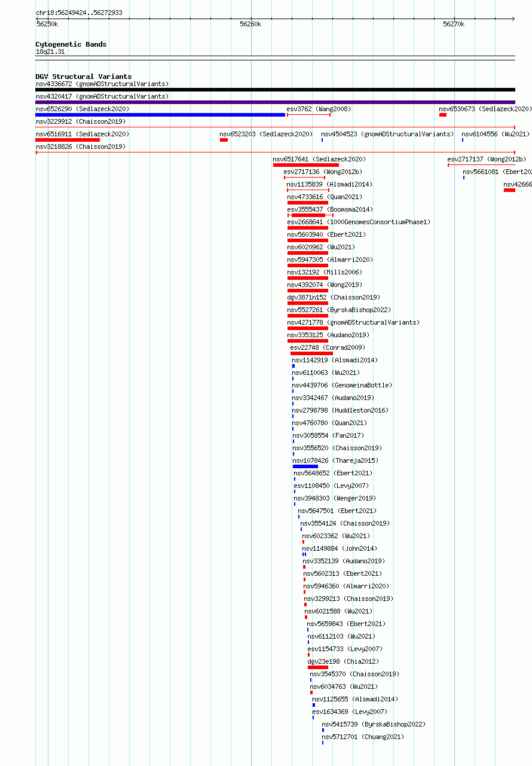This screenshot has width=532, height=766.
Task: Click nsv1149884 (John2014) label
Action: pos(340,548)
